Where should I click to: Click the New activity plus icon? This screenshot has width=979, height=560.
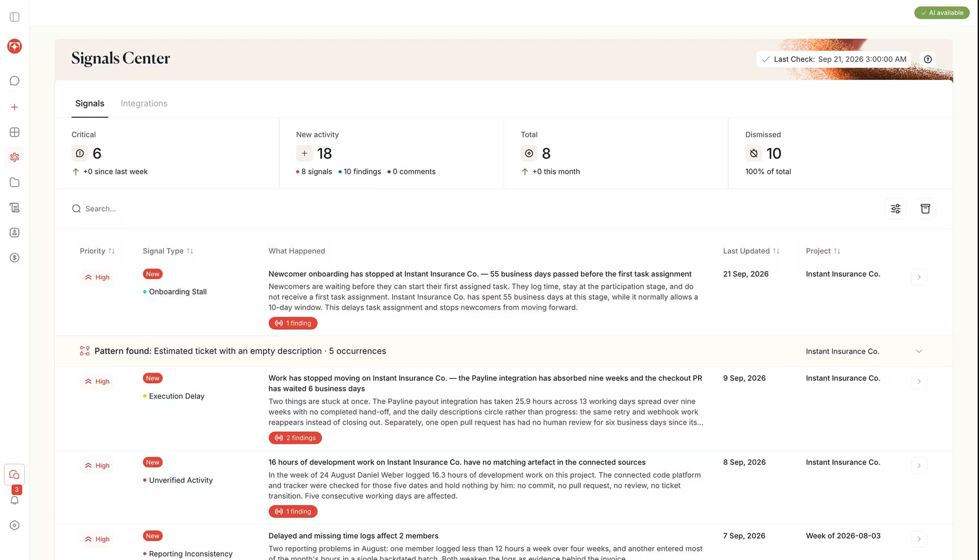(x=304, y=153)
